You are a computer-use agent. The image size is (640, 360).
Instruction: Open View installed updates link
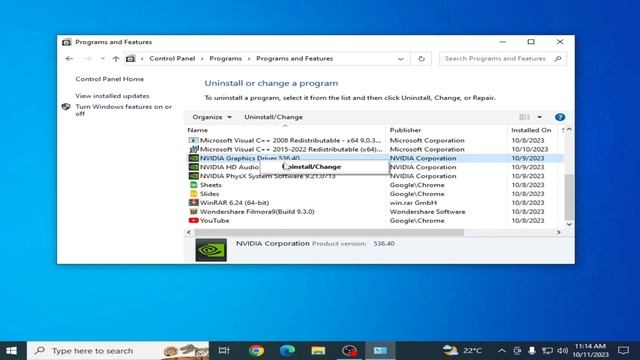(x=112, y=96)
